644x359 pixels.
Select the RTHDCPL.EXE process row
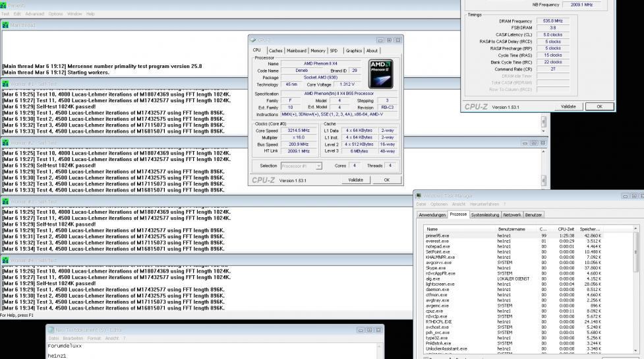point(513,322)
